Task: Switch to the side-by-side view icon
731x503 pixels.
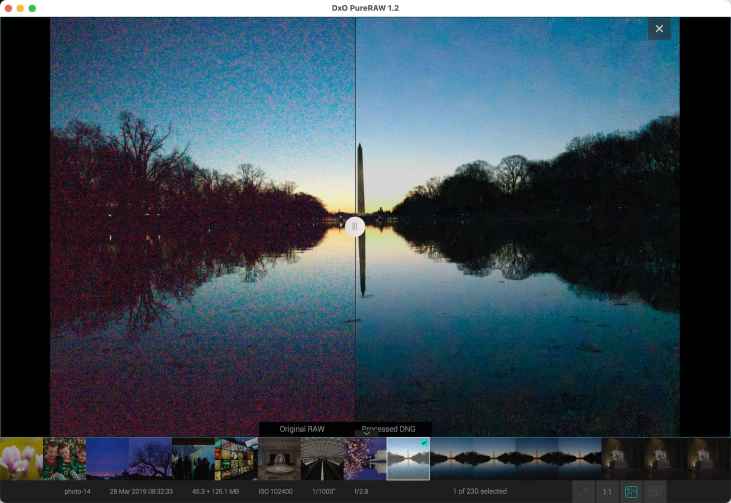Action: (656, 491)
